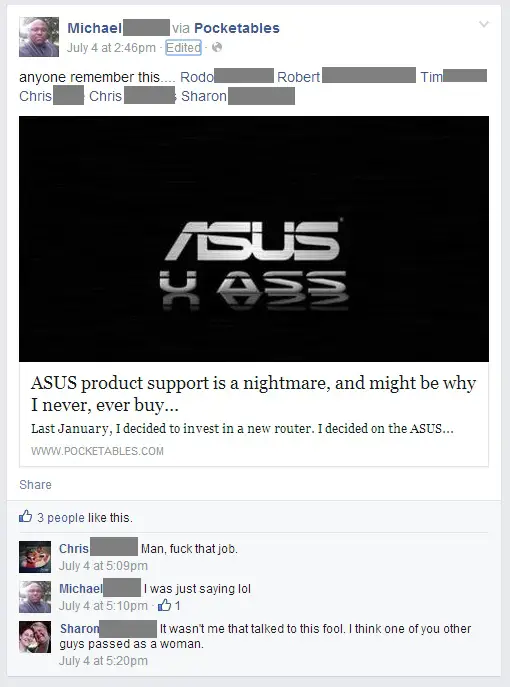This screenshot has width=510, height=687.
Task: Click the thumbs-up icon beside 3 people
Action: click(25, 517)
